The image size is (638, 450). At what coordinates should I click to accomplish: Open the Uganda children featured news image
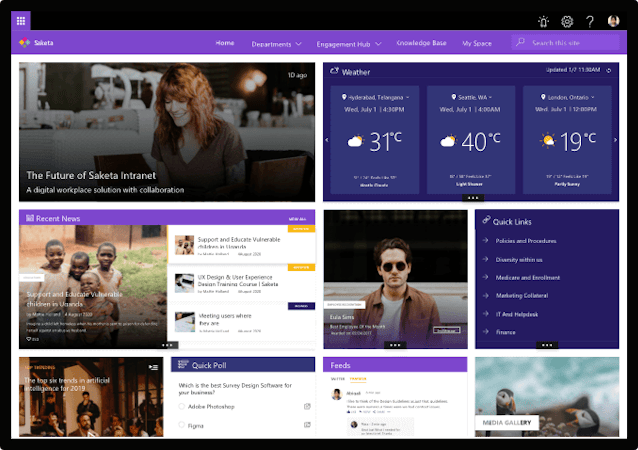coord(93,287)
